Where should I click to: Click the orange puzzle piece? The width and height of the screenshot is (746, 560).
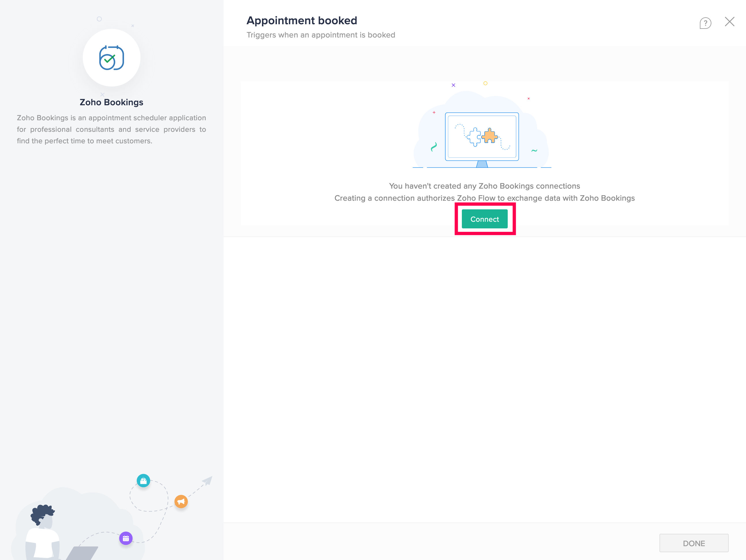(489, 136)
